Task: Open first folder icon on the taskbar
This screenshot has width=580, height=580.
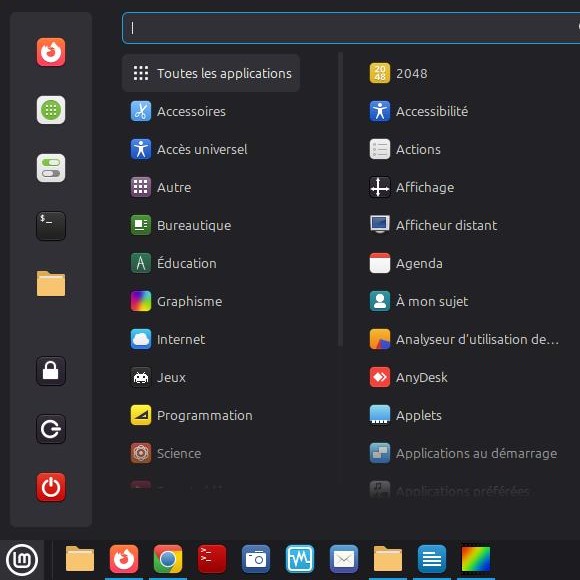Action: (x=80, y=559)
